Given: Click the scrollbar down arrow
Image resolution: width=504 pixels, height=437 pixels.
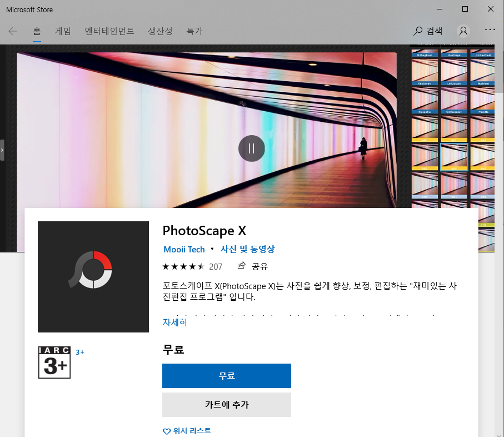Looking at the screenshot, I should pos(499,435).
